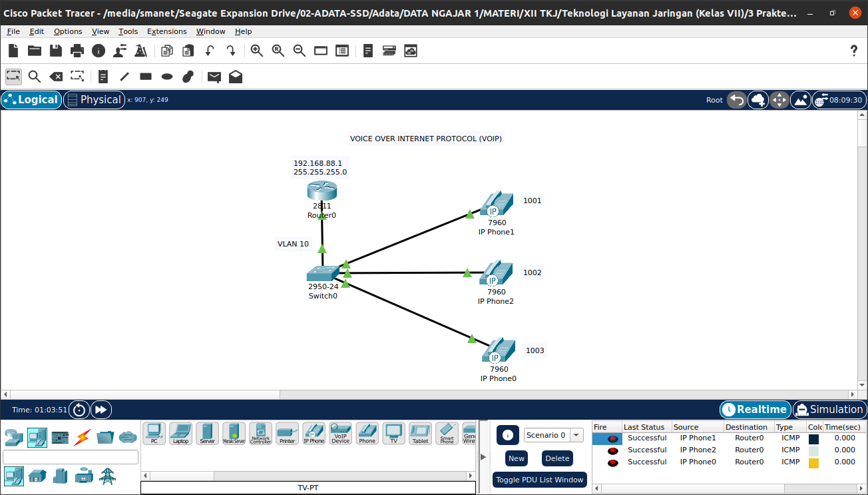
Task: Open the Tools menu
Action: tap(128, 31)
